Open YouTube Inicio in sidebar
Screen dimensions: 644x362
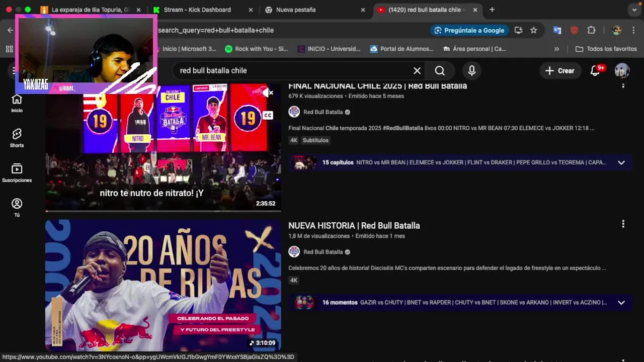(17, 103)
